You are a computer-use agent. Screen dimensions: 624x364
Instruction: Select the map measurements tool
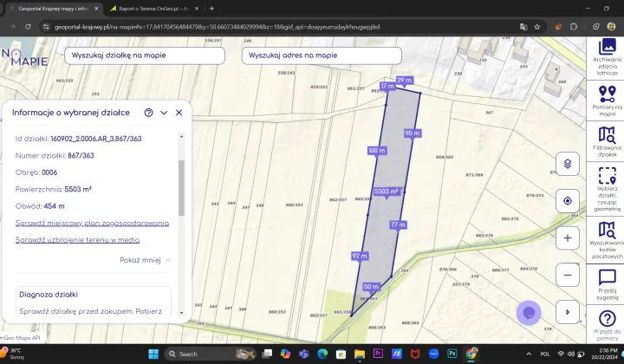(607, 100)
